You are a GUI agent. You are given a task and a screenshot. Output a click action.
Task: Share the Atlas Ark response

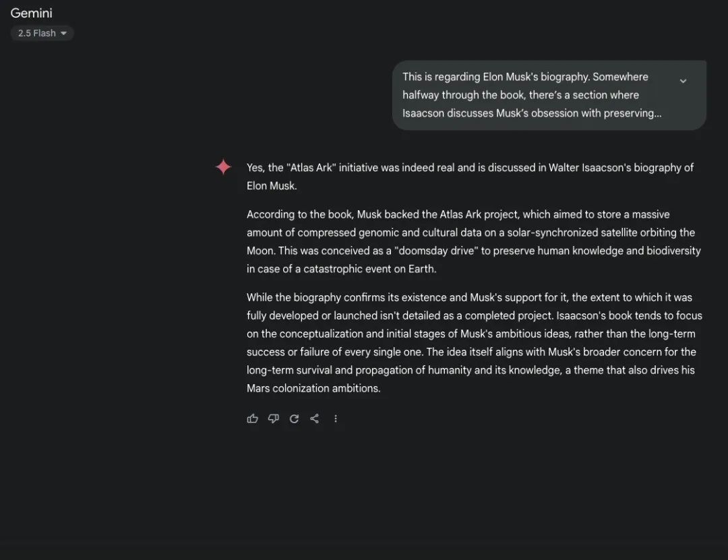314,418
